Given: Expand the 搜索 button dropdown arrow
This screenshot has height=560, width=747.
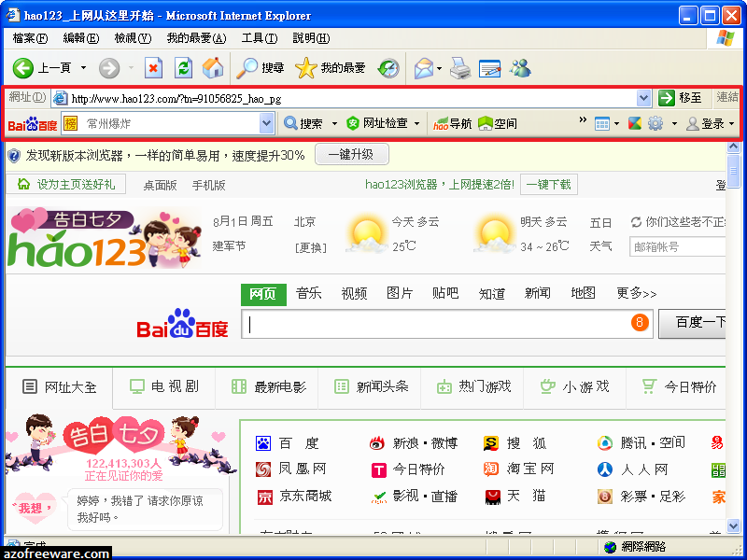Looking at the screenshot, I should [334, 124].
